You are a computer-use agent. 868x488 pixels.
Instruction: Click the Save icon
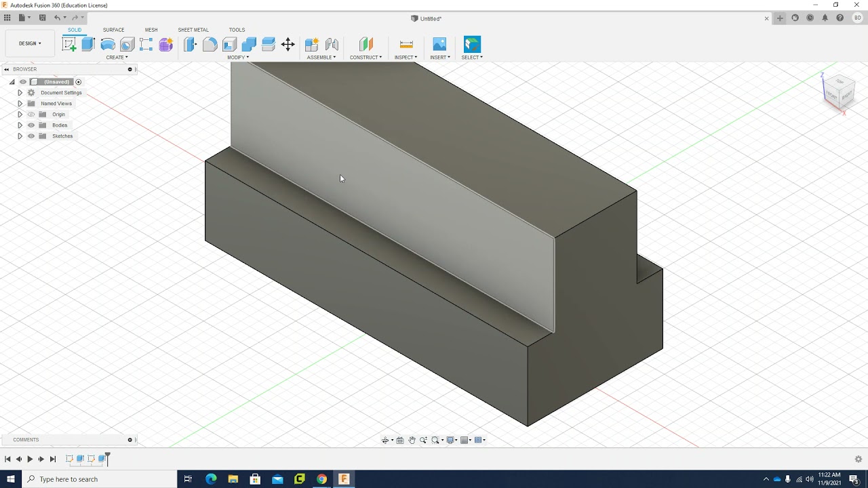coord(42,18)
